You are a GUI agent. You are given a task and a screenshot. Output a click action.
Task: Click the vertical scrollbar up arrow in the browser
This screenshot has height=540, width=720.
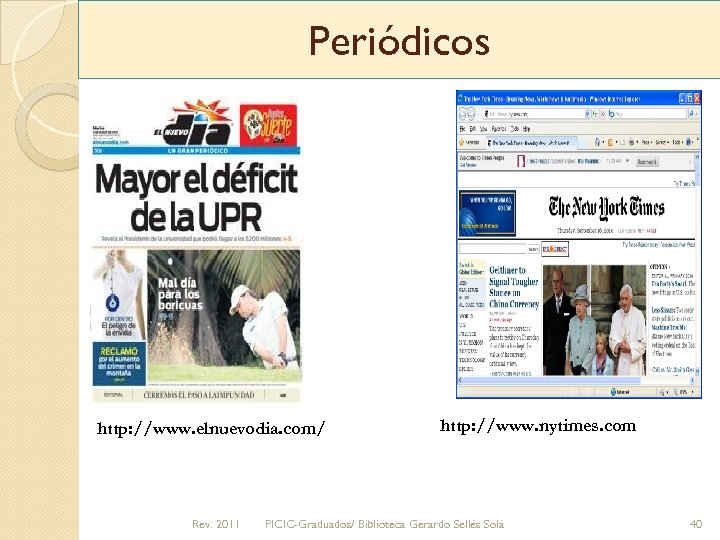(698, 157)
